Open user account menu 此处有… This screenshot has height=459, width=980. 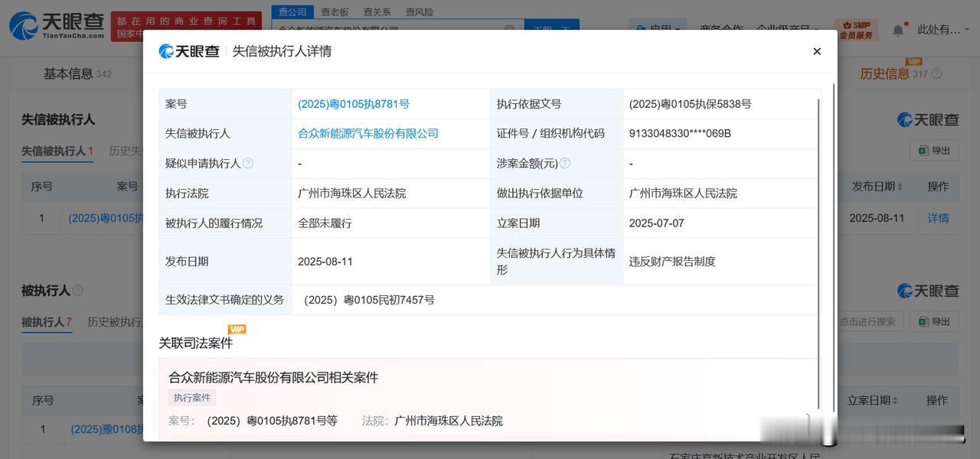942,30
